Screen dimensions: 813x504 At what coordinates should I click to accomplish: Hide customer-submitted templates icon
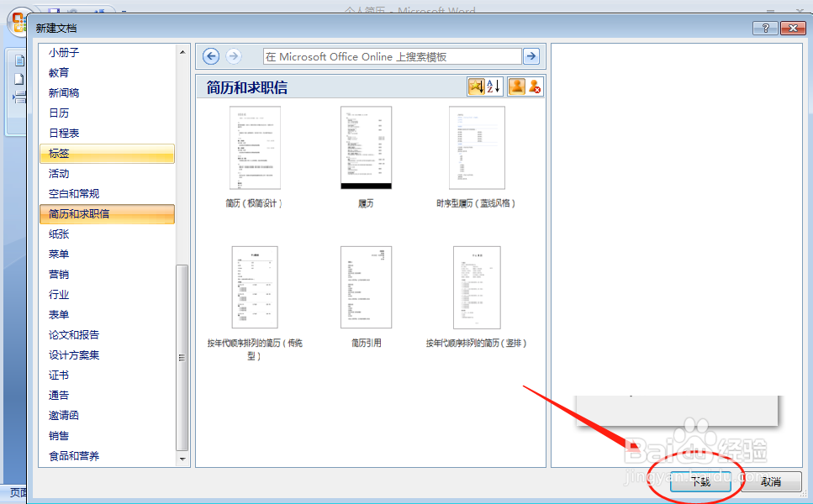535,87
